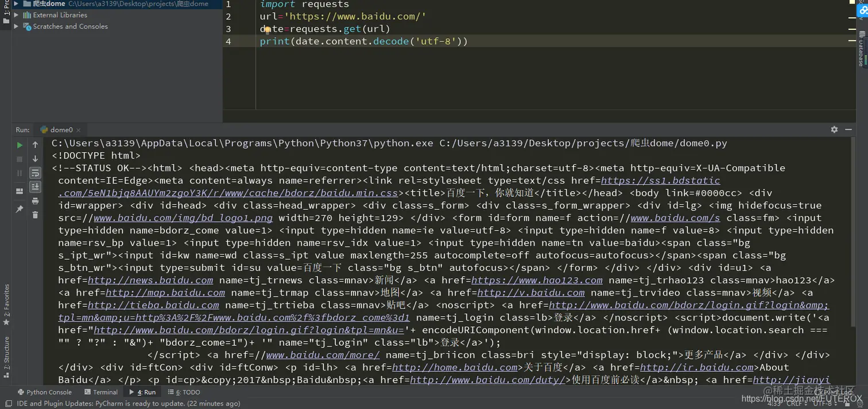The height and width of the screenshot is (409, 868).
Task: Expand Scratches and Consoles node
Action: click(x=16, y=26)
